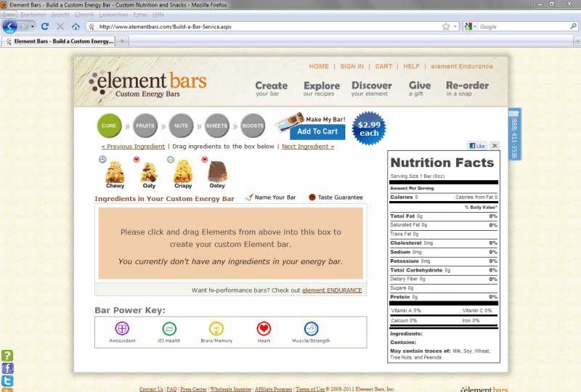Click the GI Health power key icon

169,329
